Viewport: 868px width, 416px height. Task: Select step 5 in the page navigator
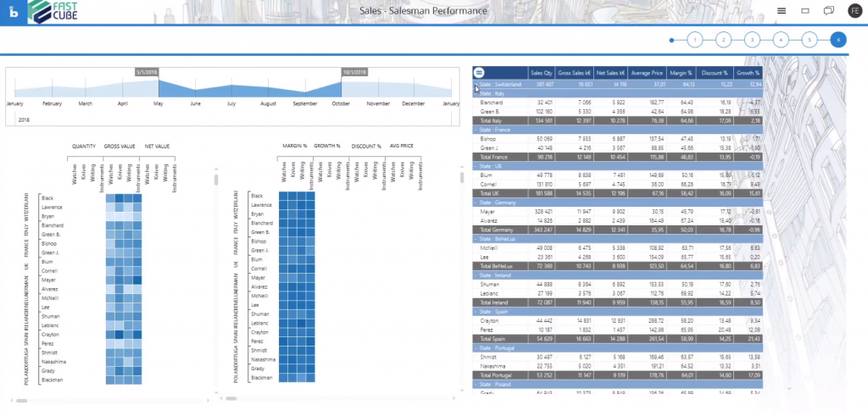pos(810,40)
